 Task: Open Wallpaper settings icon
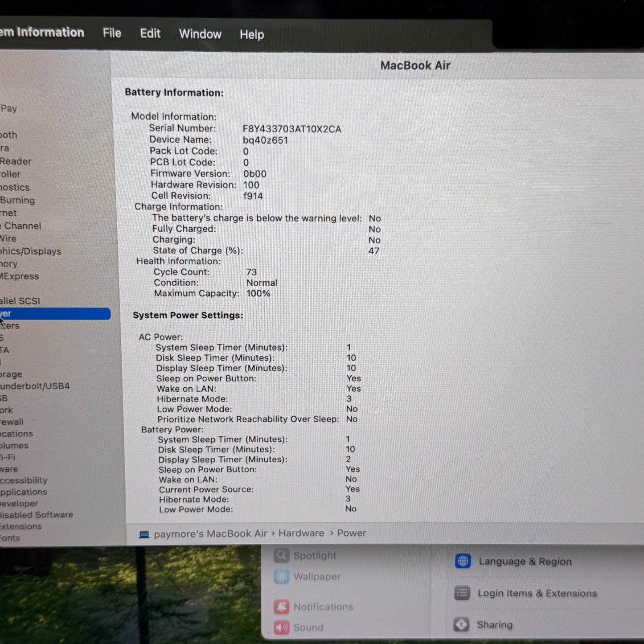[281, 576]
